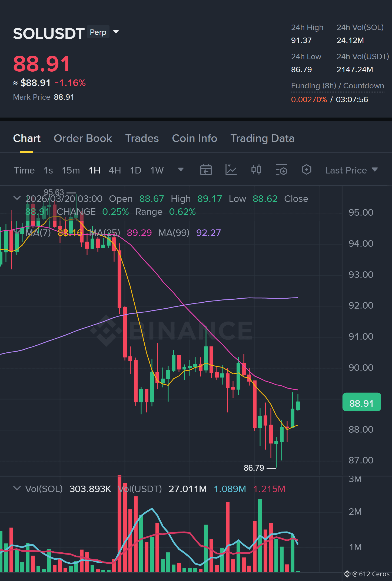The image size is (392, 581).
Task: Select the 1D timeframe
Action: [x=136, y=171]
